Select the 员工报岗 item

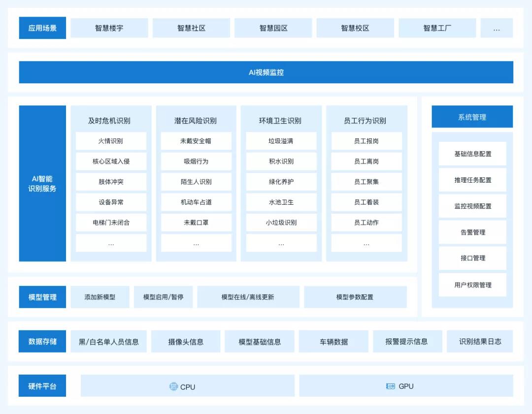[x=366, y=141]
